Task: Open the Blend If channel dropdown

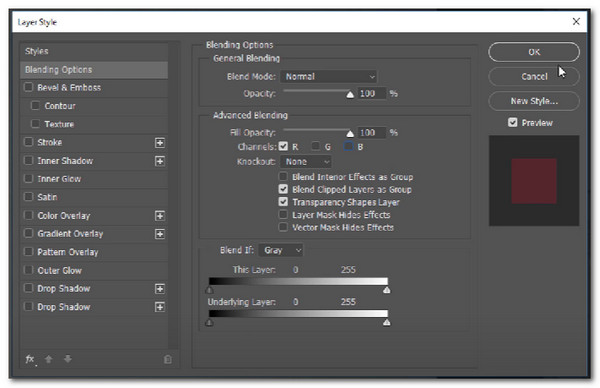Action: pyautogui.click(x=281, y=250)
